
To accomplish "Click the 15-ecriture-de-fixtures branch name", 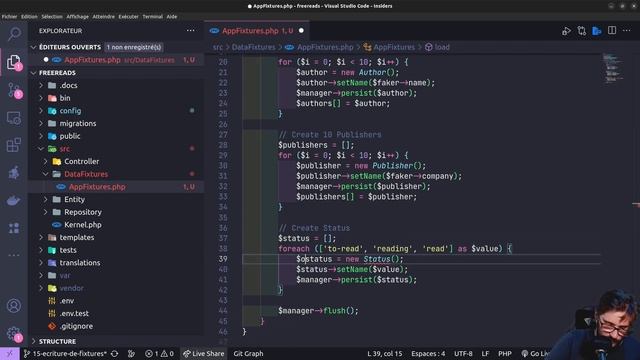I will (x=65, y=353).
